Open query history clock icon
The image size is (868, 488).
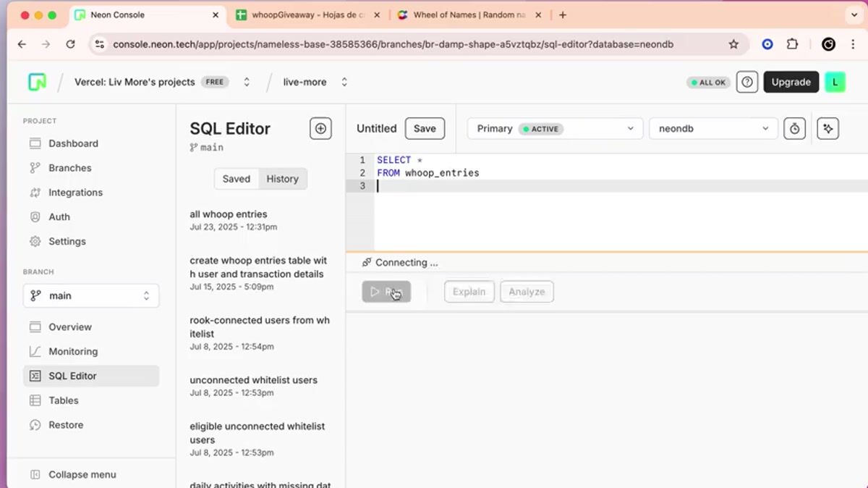coord(794,128)
